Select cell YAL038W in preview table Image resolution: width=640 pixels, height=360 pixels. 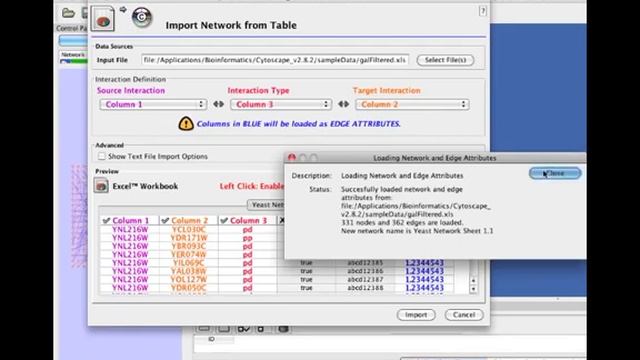coord(189,271)
